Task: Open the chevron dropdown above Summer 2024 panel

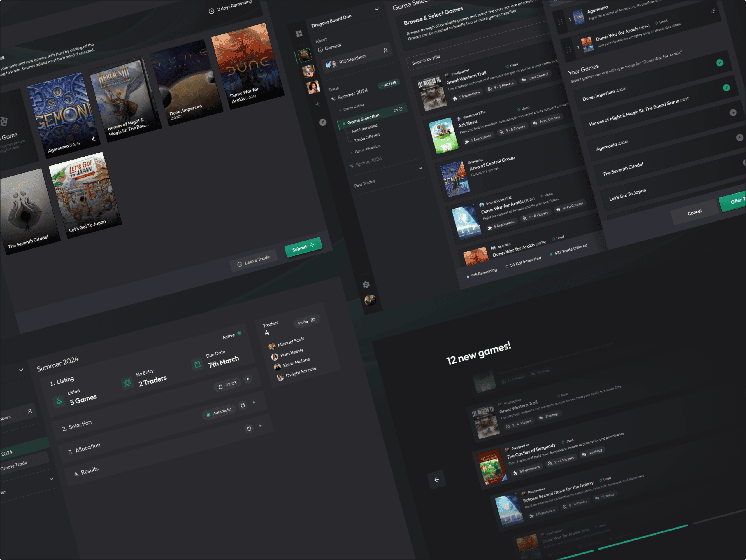Action: coord(21,370)
